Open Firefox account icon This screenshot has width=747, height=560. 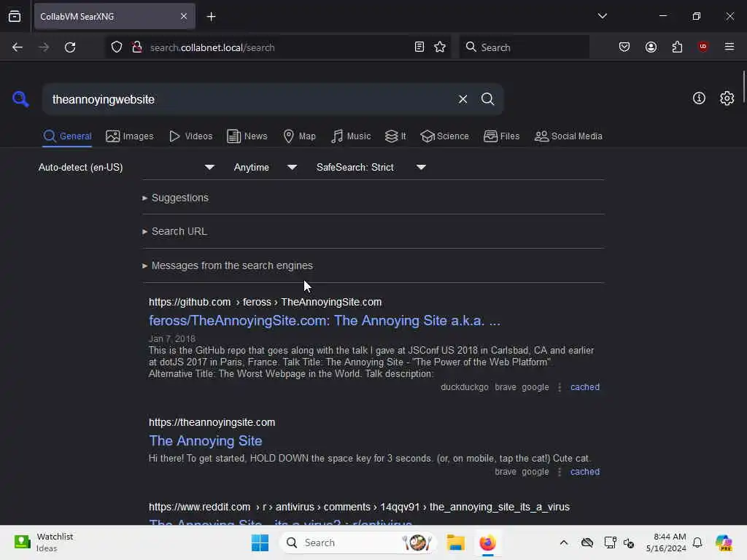click(x=651, y=47)
